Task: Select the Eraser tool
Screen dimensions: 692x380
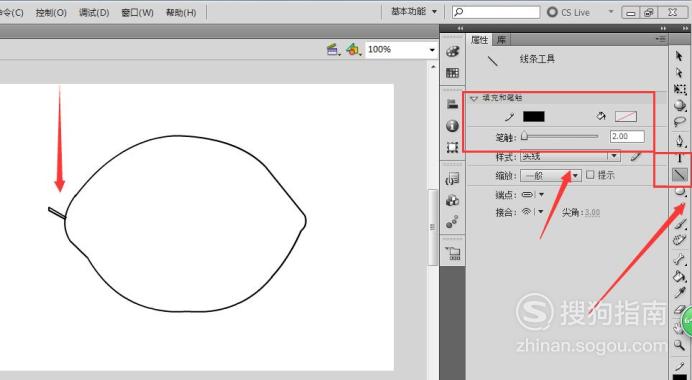Action: [680, 309]
